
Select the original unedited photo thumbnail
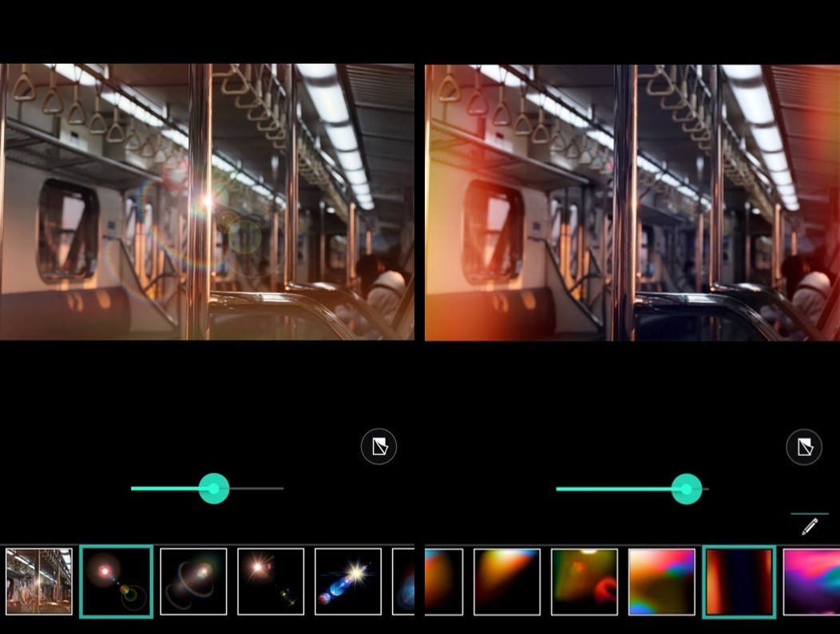coord(38,581)
